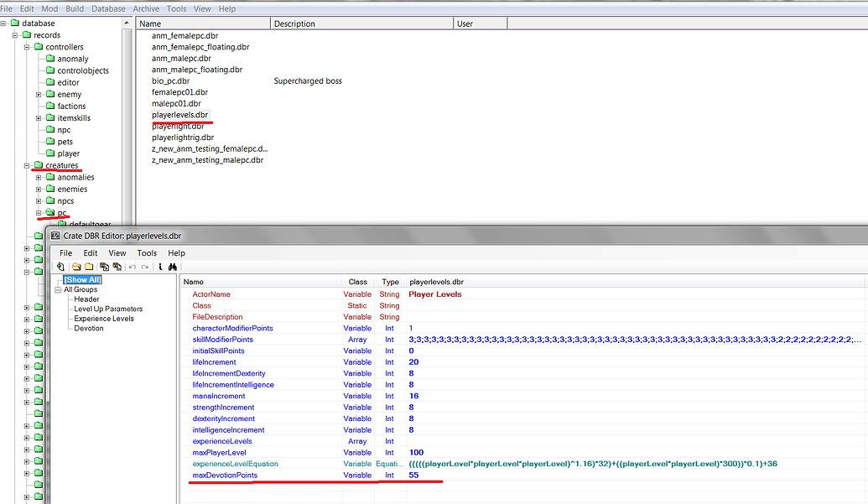Screen dimensions: 868x504
Task: Open the Tools menu in DBR Editor
Action: pos(147,253)
